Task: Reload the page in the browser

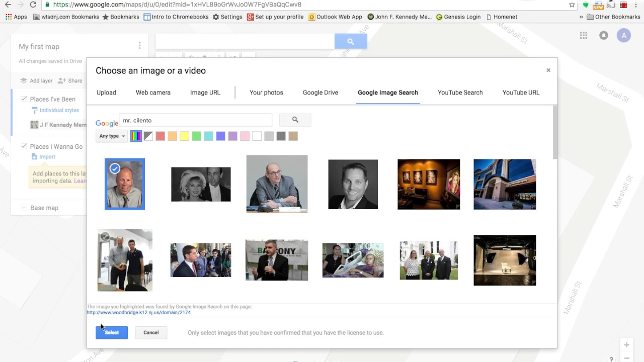Action: pos(33,5)
